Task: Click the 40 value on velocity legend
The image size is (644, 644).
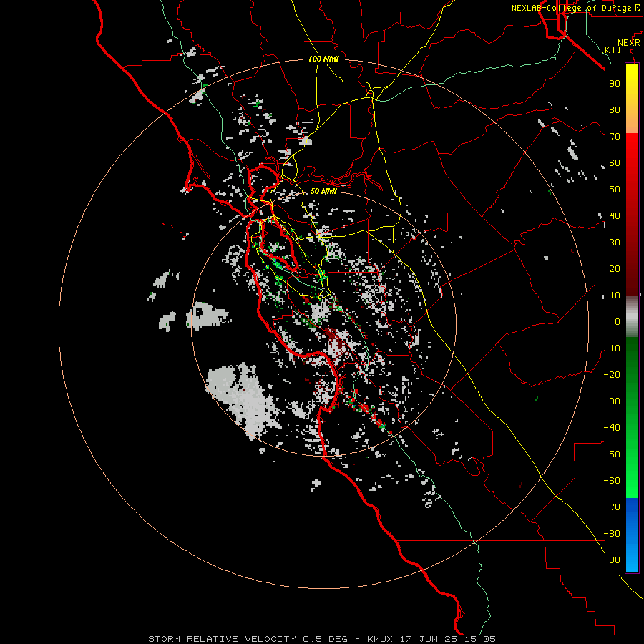Action: (x=615, y=215)
